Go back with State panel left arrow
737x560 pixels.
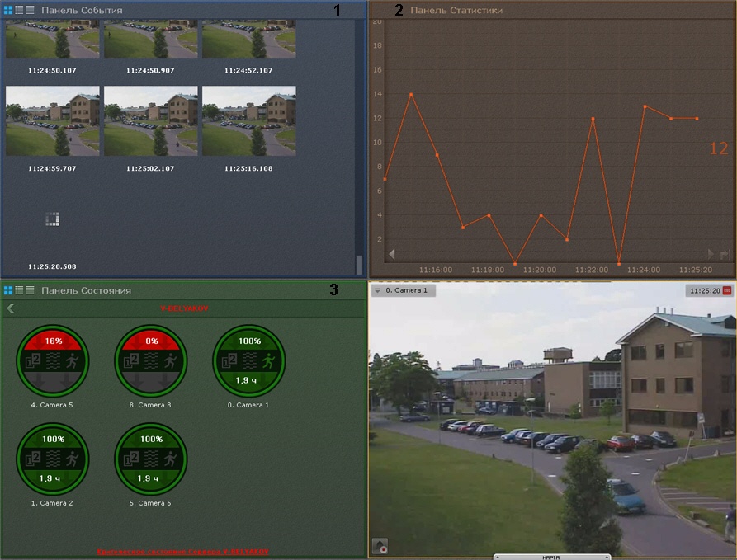click(x=11, y=308)
